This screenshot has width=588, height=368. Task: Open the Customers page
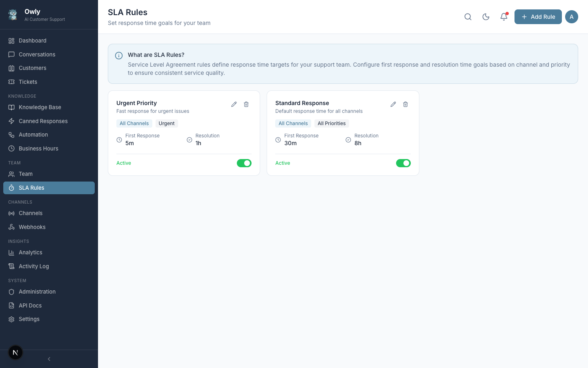[49, 68]
